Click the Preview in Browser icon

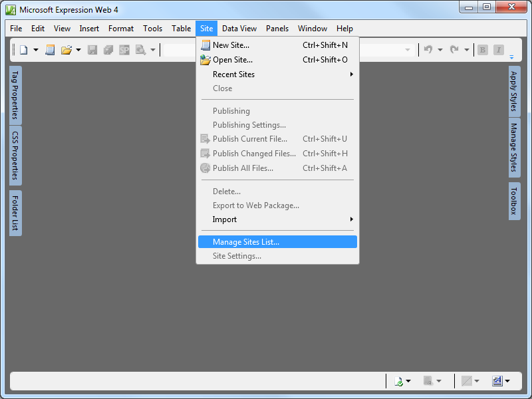pyautogui.click(x=140, y=51)
